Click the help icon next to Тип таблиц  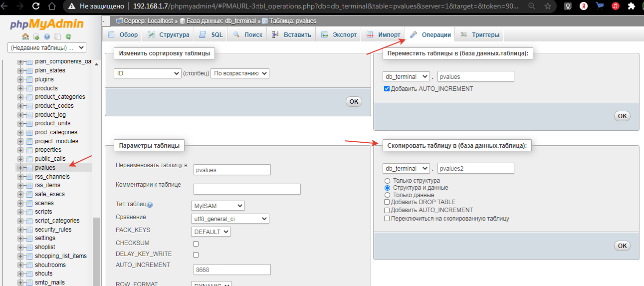[150, 205]
